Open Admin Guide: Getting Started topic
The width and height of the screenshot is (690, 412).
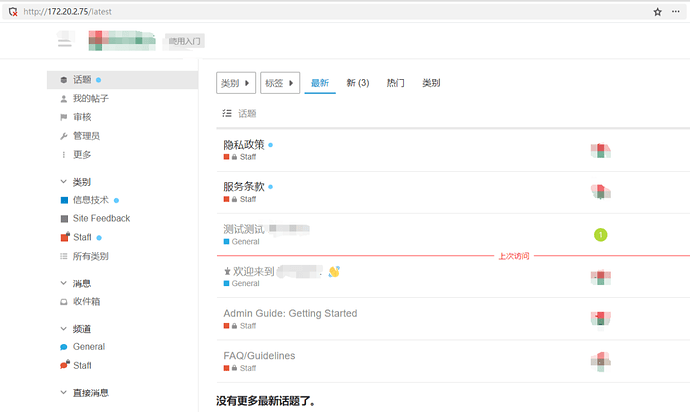click(x=290, y=313)
